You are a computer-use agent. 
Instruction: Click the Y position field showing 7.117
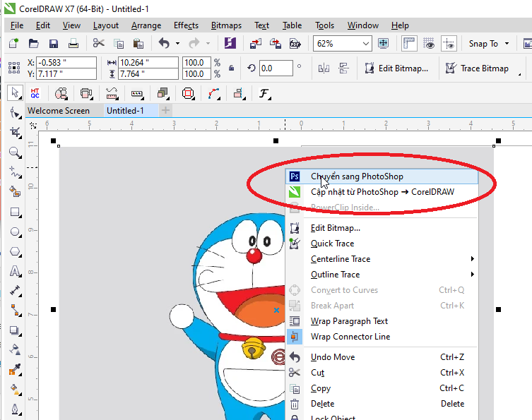pyautogui.click(x=66, y=74)
